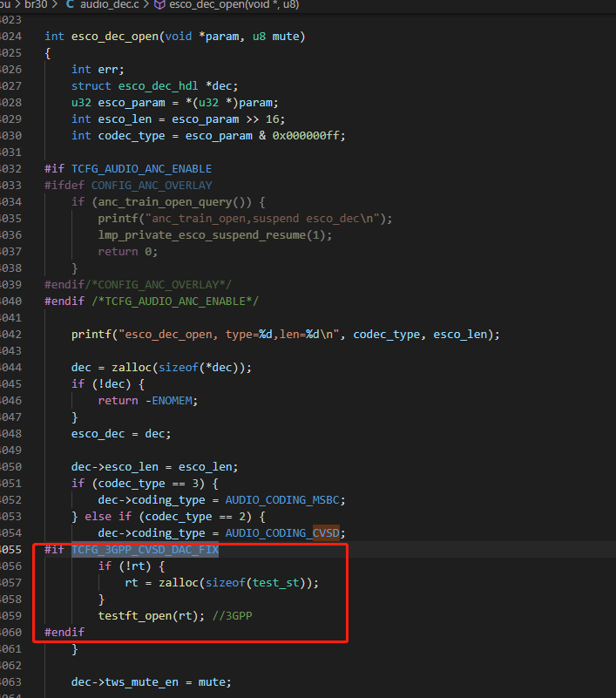
Task: Click the chevron after br30 in breadcrumb
Action: pyautogui.click(x=55, y=4)
